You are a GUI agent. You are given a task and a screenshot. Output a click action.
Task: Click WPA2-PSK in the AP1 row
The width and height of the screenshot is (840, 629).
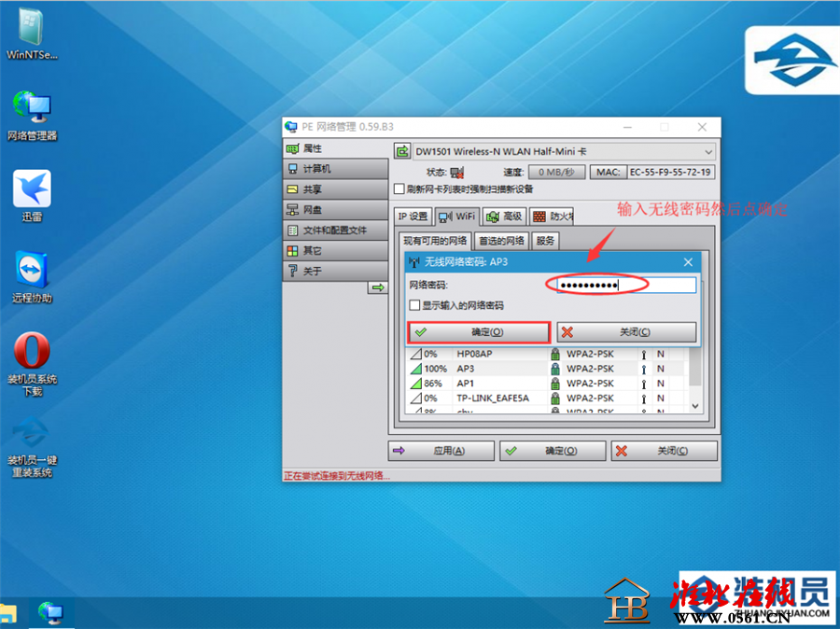coord(591,384)
